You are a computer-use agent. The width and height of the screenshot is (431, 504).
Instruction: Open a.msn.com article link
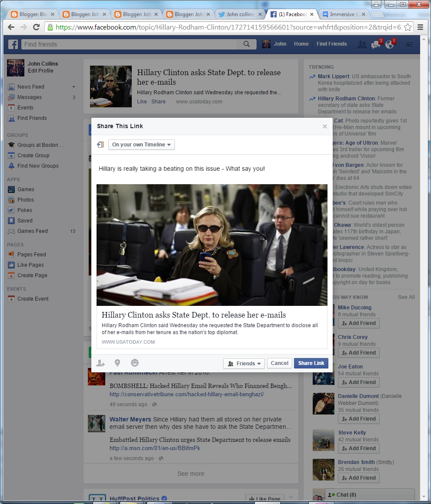(x=155, y=448)
